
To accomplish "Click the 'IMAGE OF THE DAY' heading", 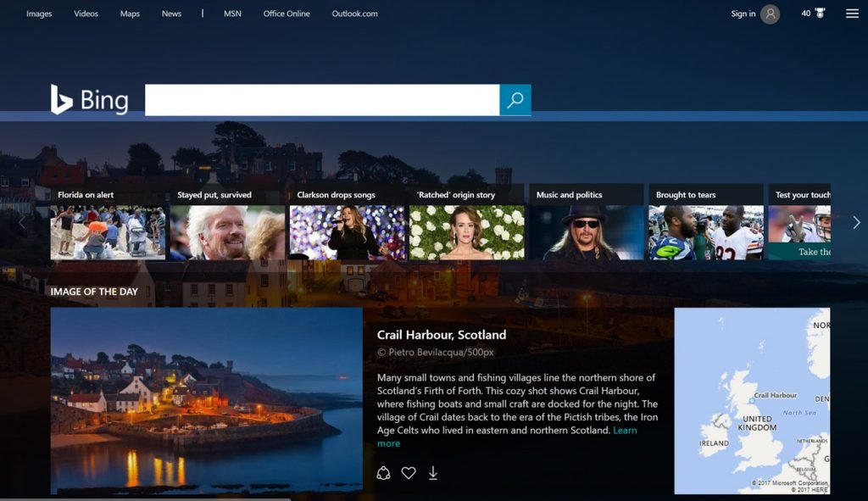I will coord(94,292).
